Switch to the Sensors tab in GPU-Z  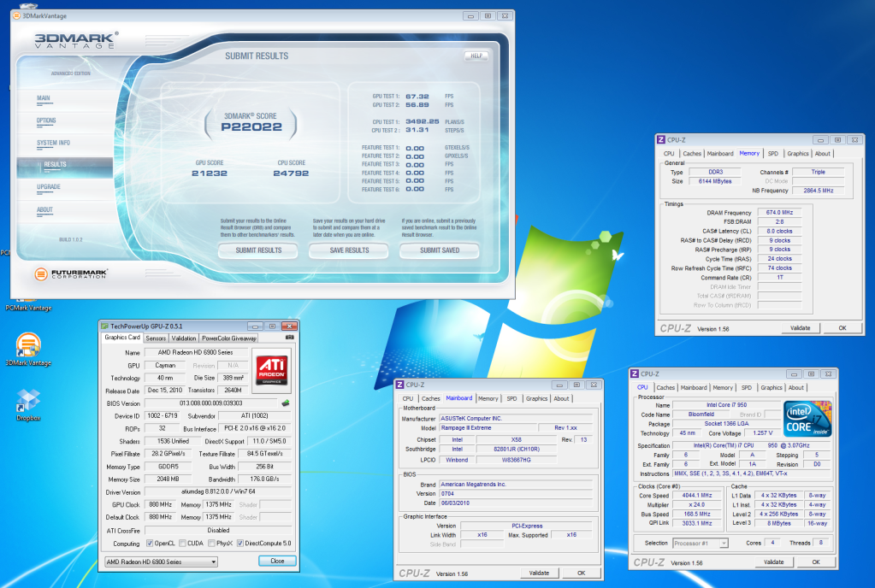tap(156, 338)
